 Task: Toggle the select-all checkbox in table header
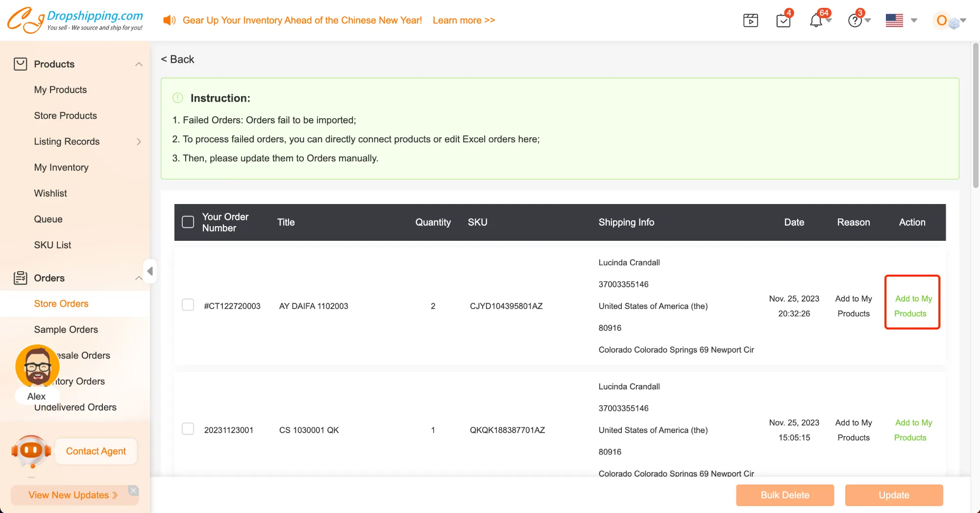[x=188, y=222]
